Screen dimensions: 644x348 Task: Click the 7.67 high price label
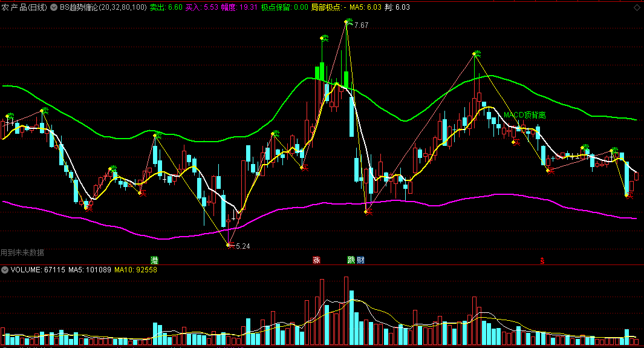[x=362, y=25]
